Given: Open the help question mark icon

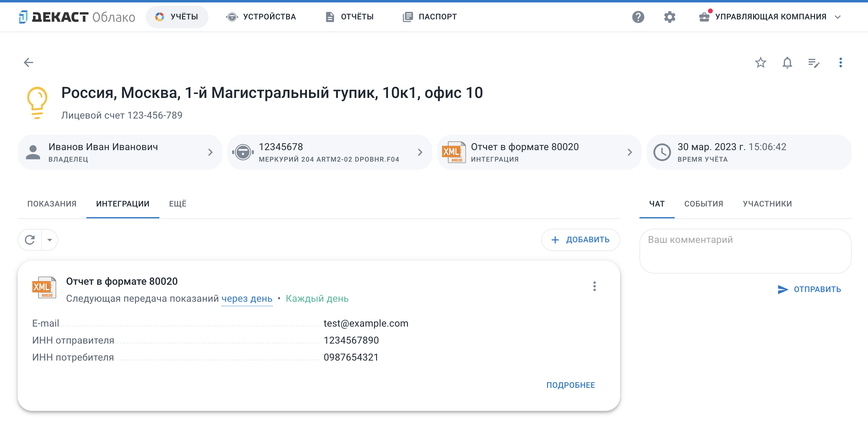Looking at the screenshot, I should tap(638, 17).
